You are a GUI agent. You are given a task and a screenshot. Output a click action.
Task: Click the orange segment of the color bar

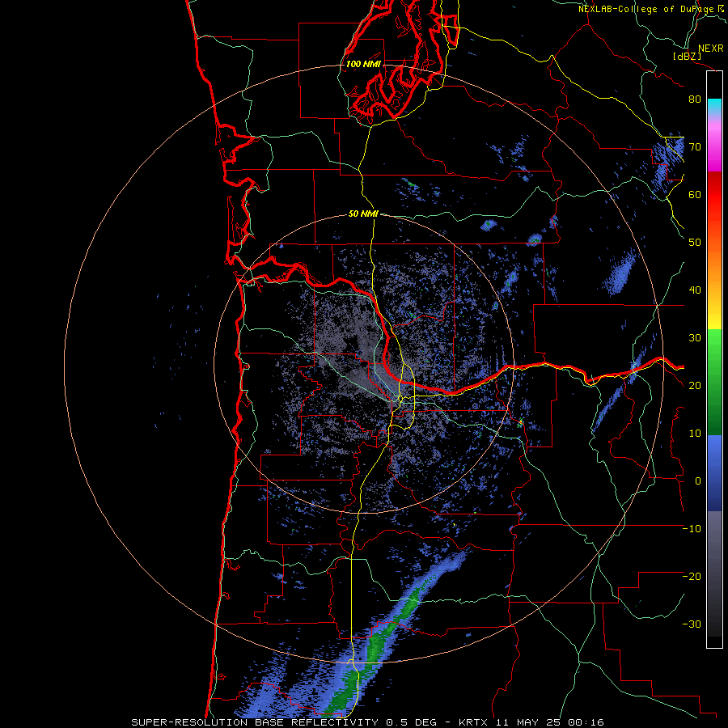point(714,267)
